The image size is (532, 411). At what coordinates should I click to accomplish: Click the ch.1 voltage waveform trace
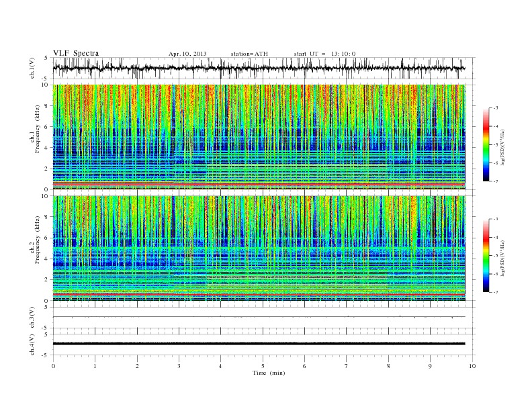(x=259, y=68)
